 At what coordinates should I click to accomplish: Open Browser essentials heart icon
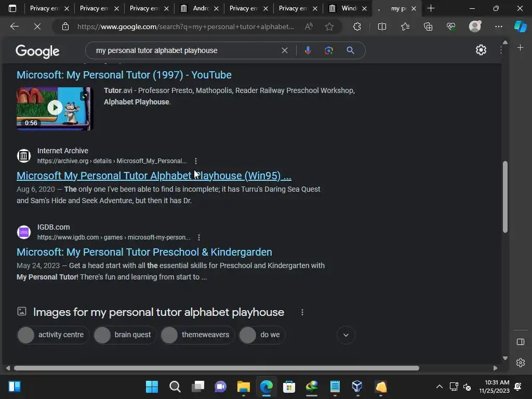[x=451, y=26]
